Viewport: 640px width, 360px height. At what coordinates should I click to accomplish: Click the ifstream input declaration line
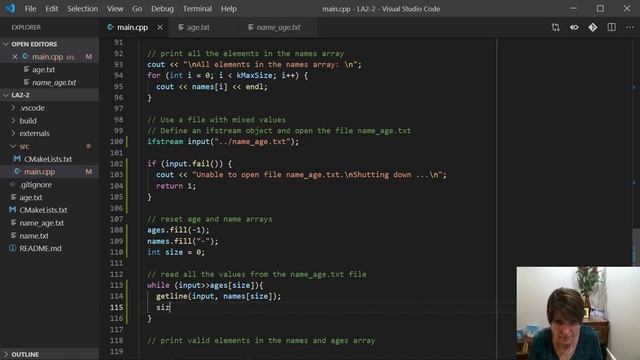click(223, 142)
